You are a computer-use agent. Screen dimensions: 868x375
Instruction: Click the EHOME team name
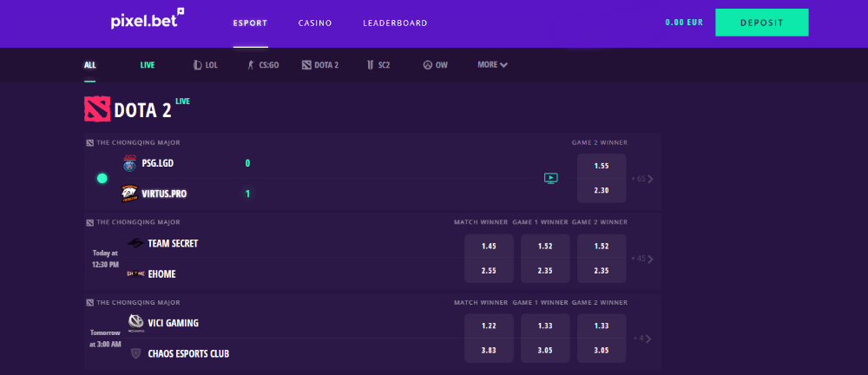point(161,273)
